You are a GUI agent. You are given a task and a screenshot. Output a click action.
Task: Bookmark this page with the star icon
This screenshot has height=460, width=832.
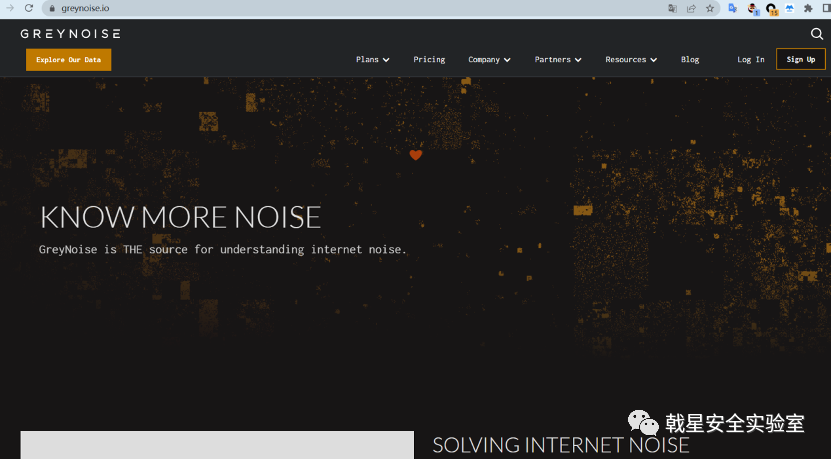pos(710,8)
